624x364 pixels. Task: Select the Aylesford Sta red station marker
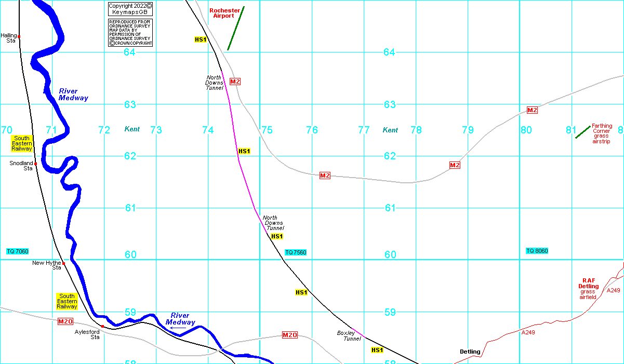[103, 326]
